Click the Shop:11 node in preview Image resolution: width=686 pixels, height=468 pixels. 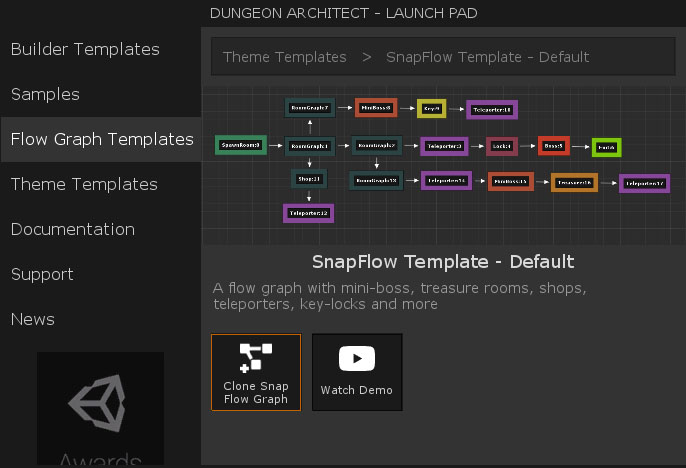309,178
